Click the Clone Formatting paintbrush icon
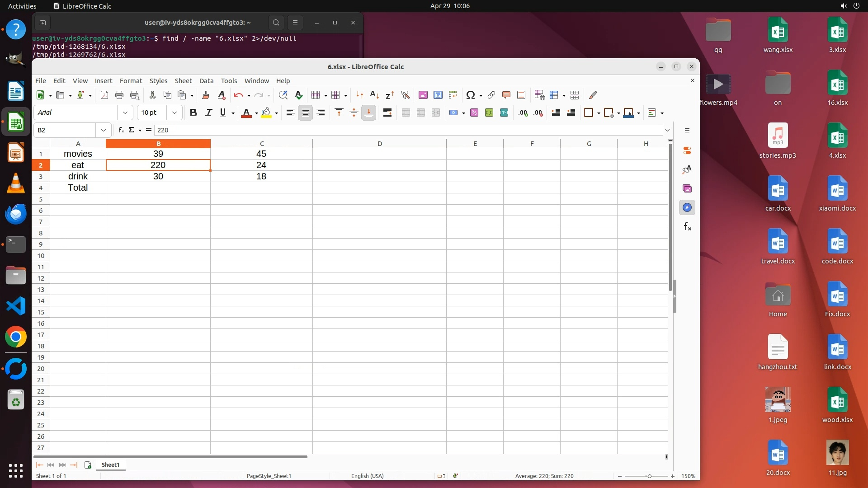This screenshot has width=868, height=488. pos(206,95)
